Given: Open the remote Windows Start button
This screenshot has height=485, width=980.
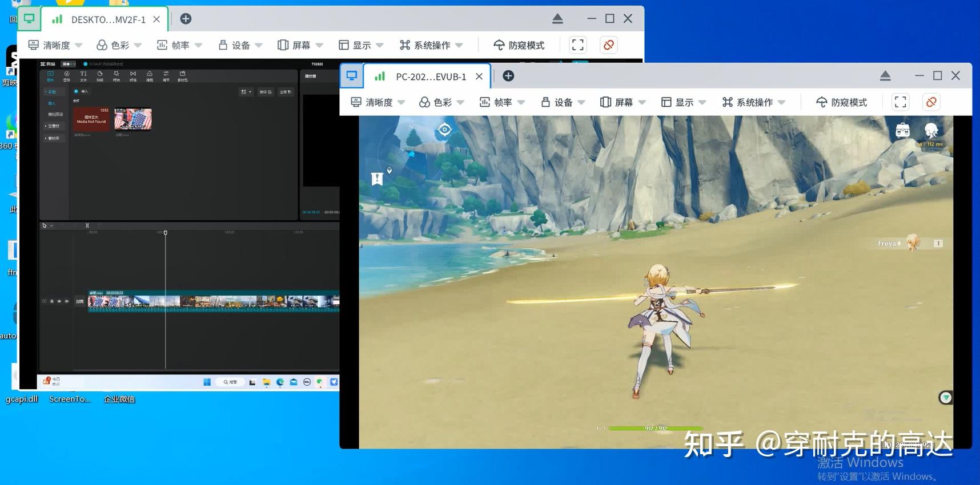Looking at the screenshot, I should coord(207,382).
